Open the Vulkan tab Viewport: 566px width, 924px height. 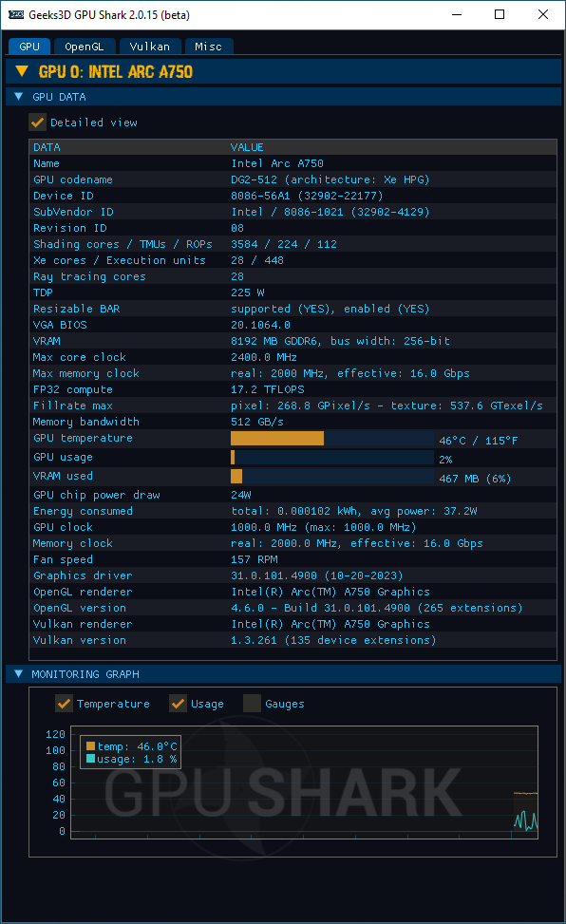pyautogui.click(x=149, y=47)
